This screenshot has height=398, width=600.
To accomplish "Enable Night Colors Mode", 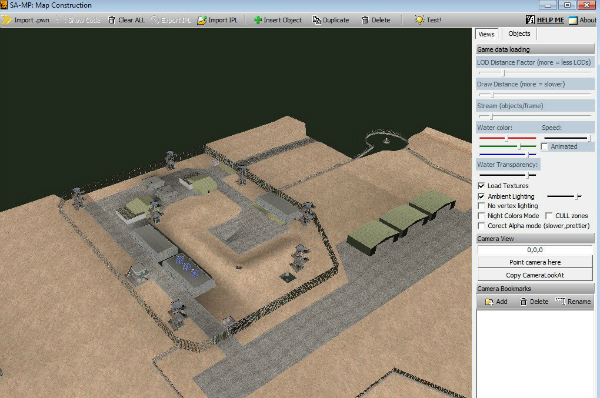I will click(x=481, y=215).
